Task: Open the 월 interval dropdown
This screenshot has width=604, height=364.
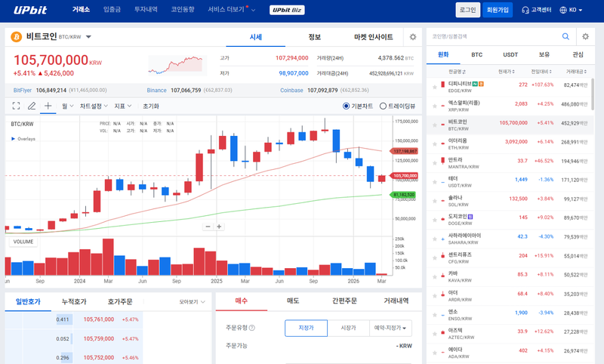Action: 66,106
